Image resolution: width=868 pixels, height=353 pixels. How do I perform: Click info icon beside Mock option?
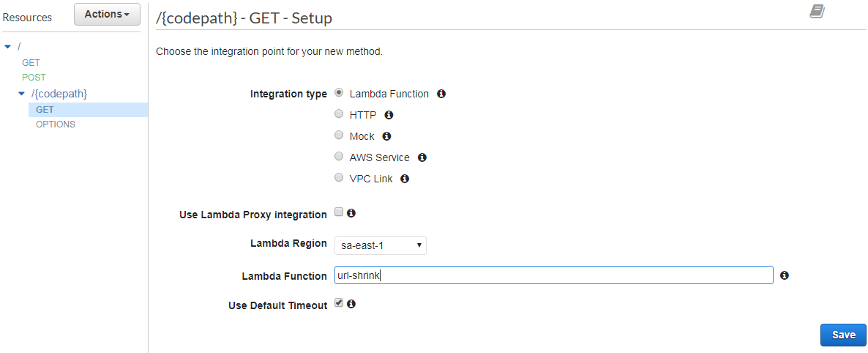pyautogui.click(x=386, y=136)
